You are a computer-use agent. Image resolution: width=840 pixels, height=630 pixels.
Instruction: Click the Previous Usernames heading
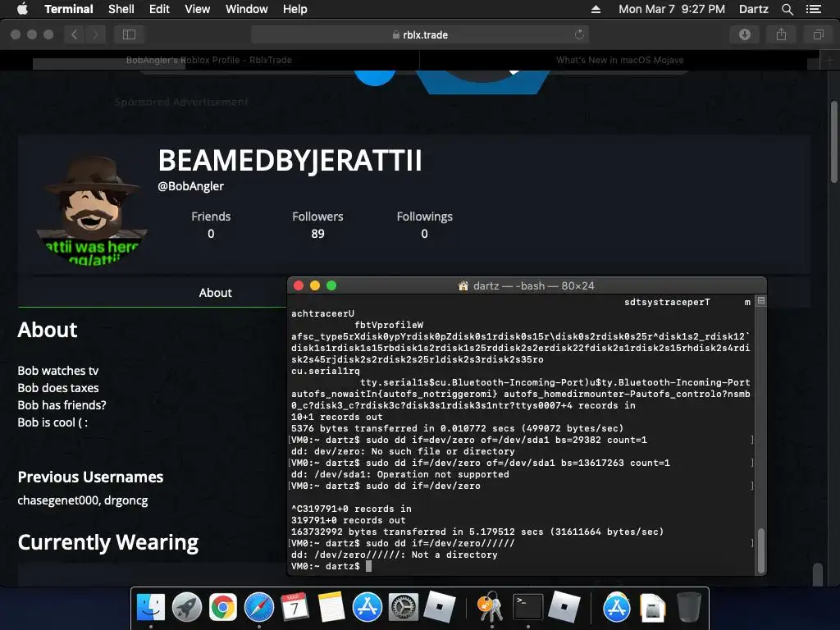point(90,477)
